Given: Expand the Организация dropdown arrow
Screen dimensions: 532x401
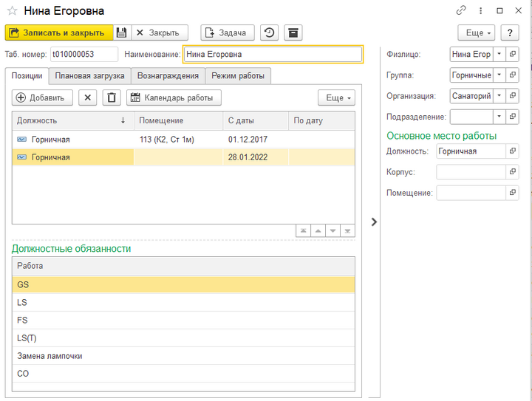Looking at the screenshot, I should pyautogui.click(x=499, y=96).
